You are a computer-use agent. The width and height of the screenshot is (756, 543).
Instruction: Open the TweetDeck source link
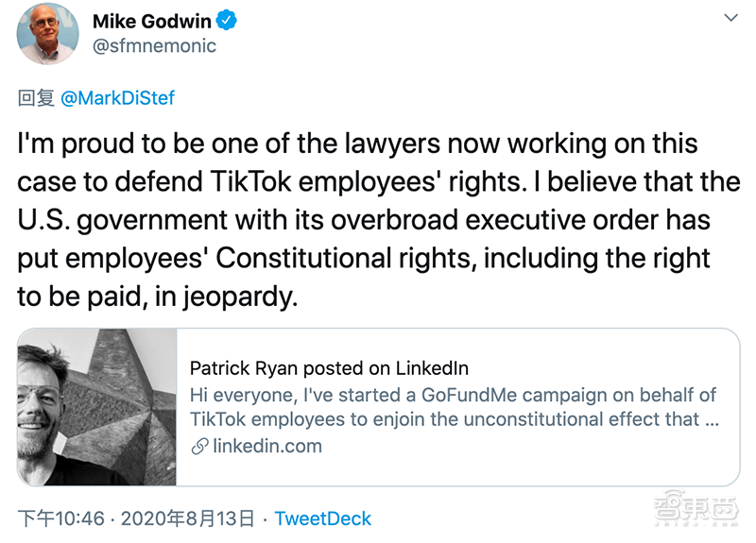(x=323, y=518)
